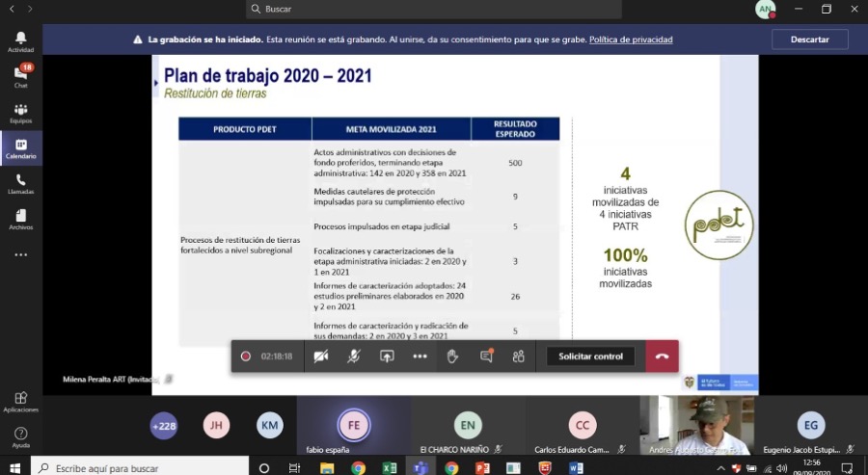Screen dimensions: 868x475
Task: Show the participants list
Action: (519, 356)
